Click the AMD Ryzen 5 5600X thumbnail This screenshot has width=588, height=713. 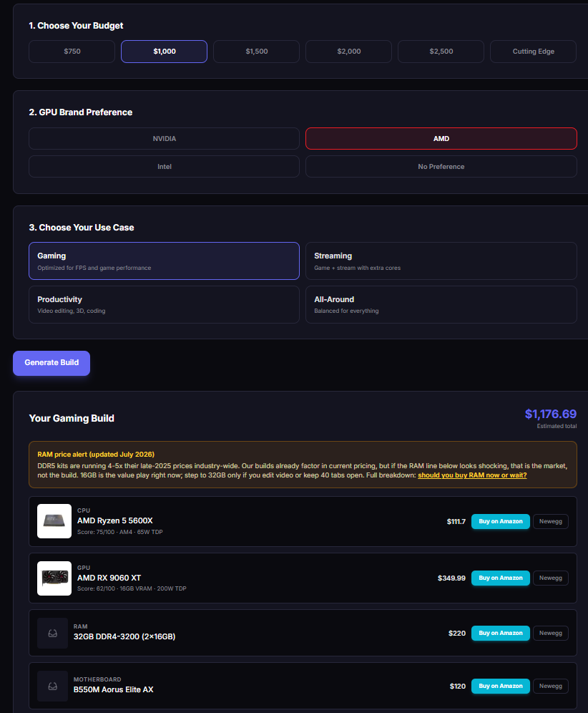pyautogui.click(x=54, y=521)
